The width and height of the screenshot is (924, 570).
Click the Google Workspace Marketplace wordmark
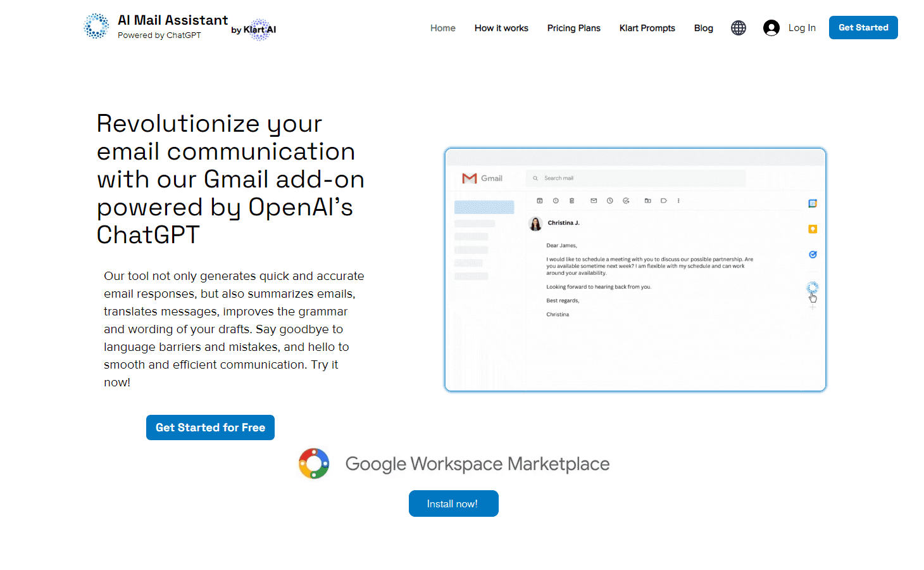tap(478, 464)
